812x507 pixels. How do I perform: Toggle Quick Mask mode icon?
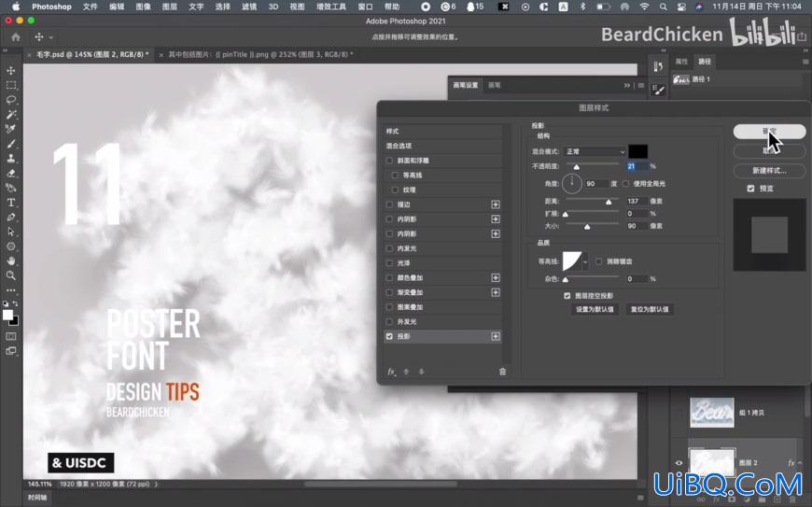[11, 337]
